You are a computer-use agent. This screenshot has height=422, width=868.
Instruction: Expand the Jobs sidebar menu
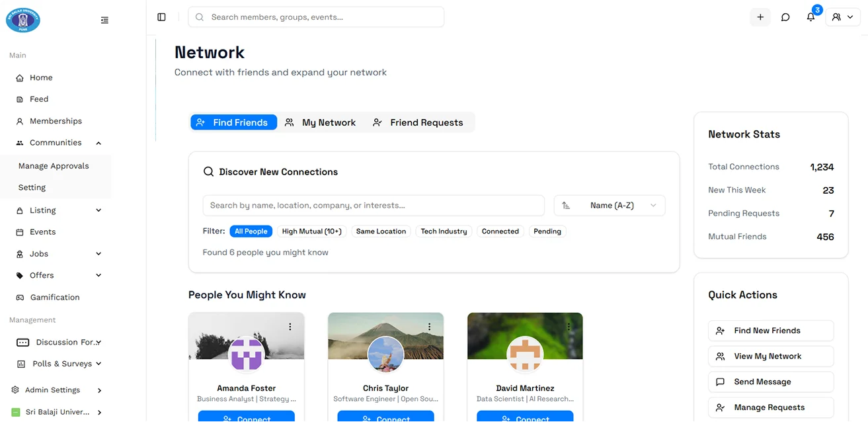pos(99,254)
